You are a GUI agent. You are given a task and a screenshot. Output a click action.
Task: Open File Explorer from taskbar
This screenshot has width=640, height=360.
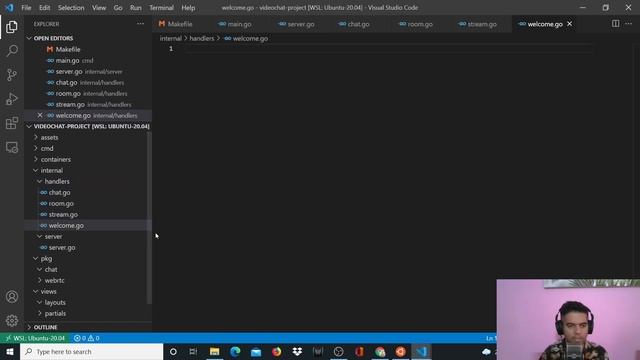coord(214,351)
